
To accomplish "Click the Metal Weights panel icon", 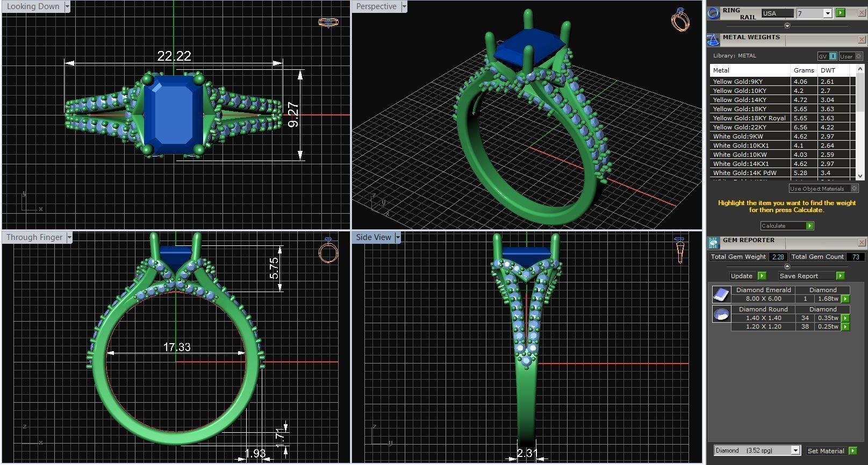I will pyautogui.click(x=713, y=40).
